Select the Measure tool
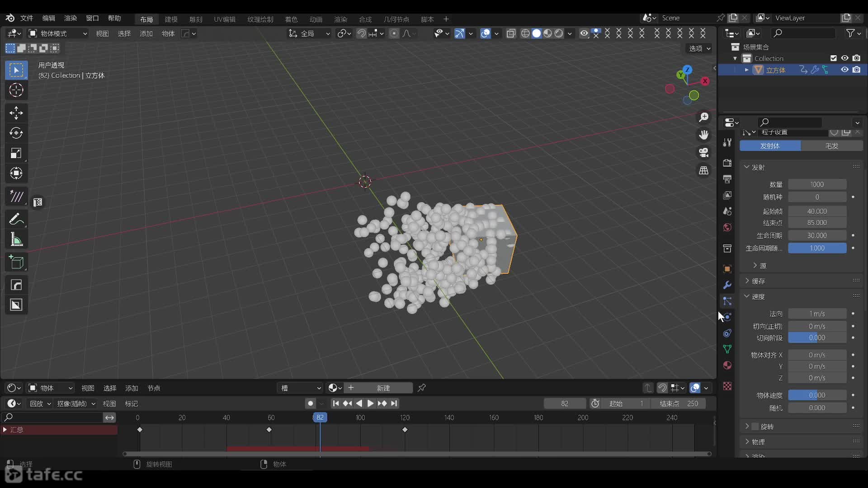Screen dimensions: 868x488 pyautogui.click(x=16, y=240)
